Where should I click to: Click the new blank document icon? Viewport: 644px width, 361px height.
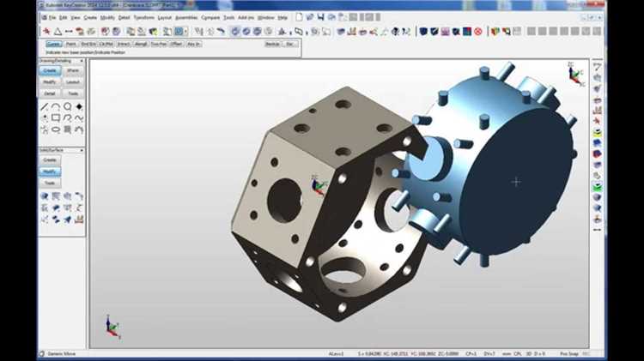click(x=299, y=17)
